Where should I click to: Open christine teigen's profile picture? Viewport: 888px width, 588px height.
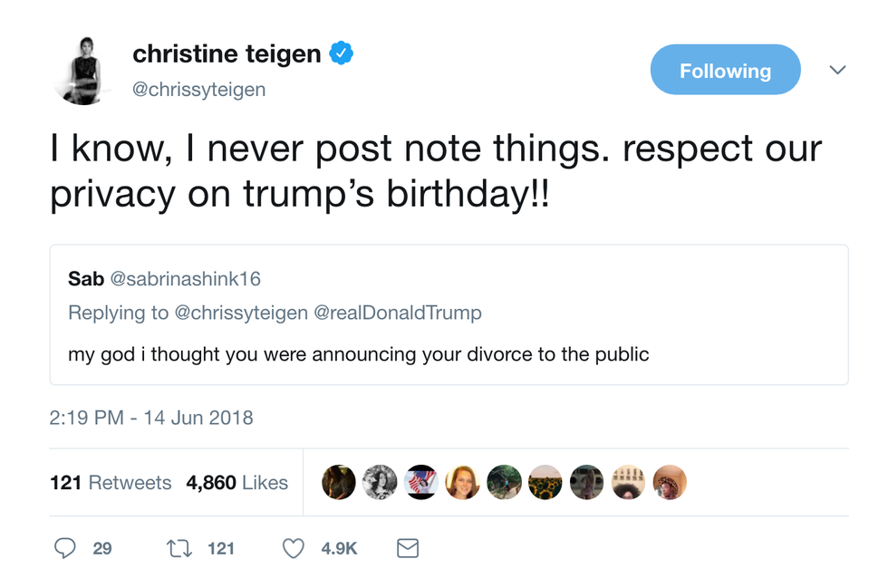81,71
